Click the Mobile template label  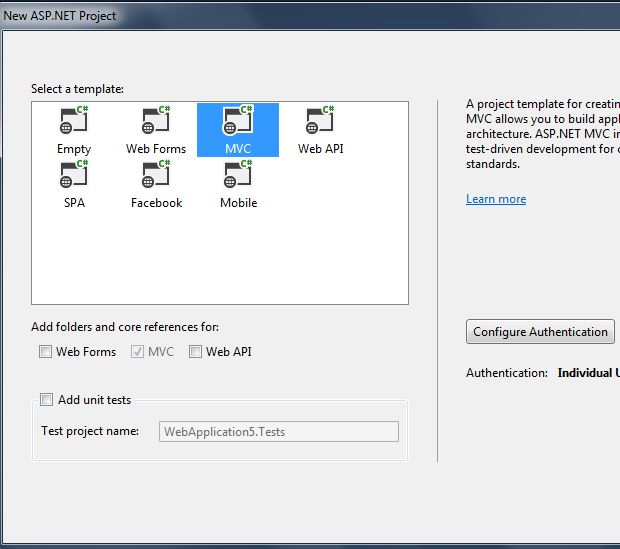point(238,203)
